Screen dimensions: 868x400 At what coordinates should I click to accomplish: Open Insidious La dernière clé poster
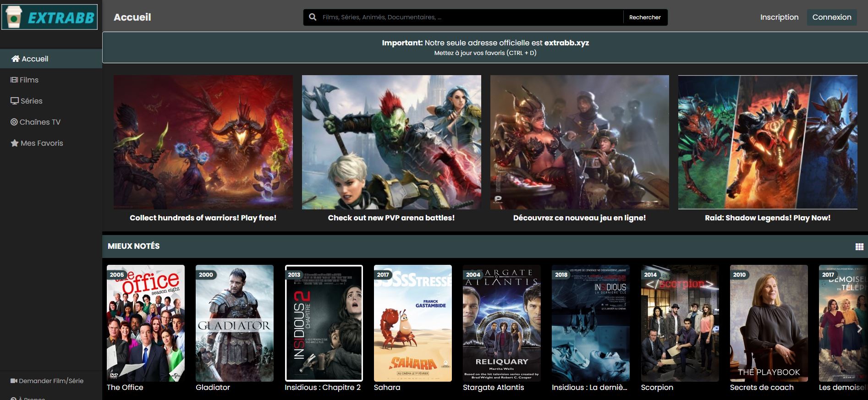[591, 323]
